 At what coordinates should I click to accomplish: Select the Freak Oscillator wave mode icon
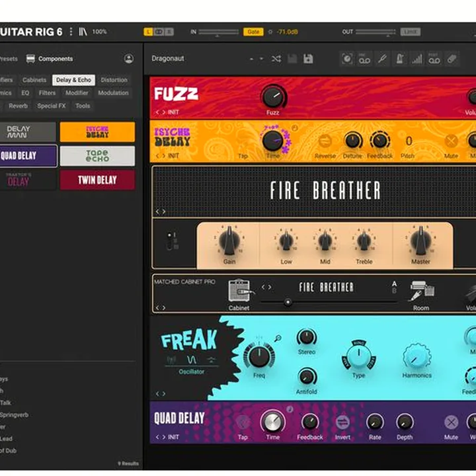click(x=191, y=360)
